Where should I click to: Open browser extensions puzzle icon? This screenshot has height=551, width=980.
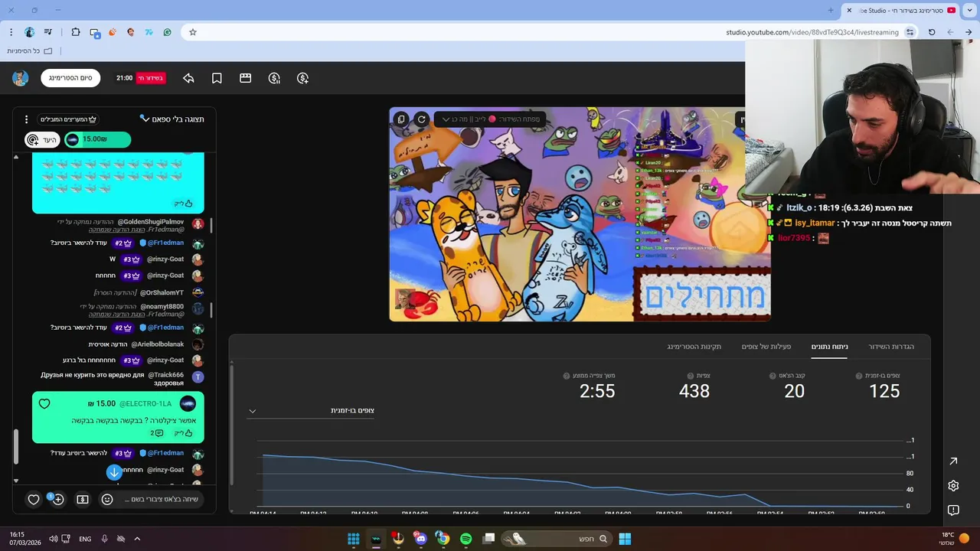pos(76,32)
